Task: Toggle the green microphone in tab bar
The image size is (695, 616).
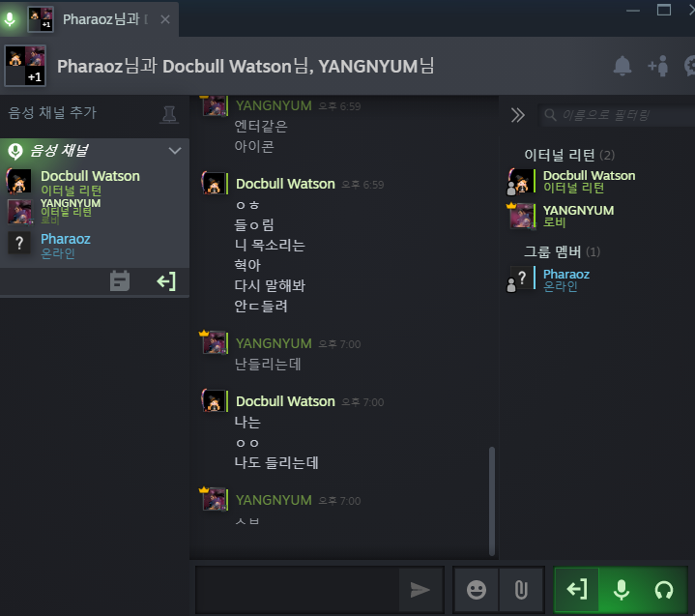Action: click(10, 19)
